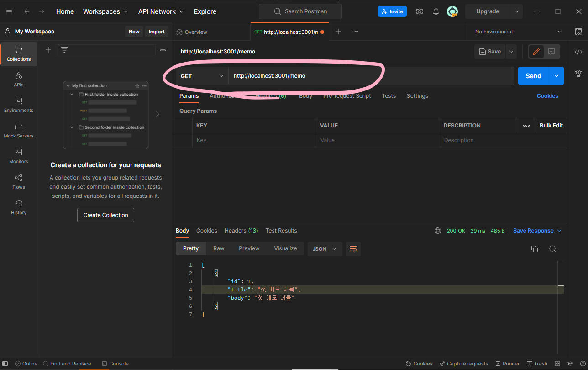Image resolution: width=588 pixels, height=370 pixels.
Task: Open the user avatar menu
Action: pyautogui.click(x=452, y=11)
